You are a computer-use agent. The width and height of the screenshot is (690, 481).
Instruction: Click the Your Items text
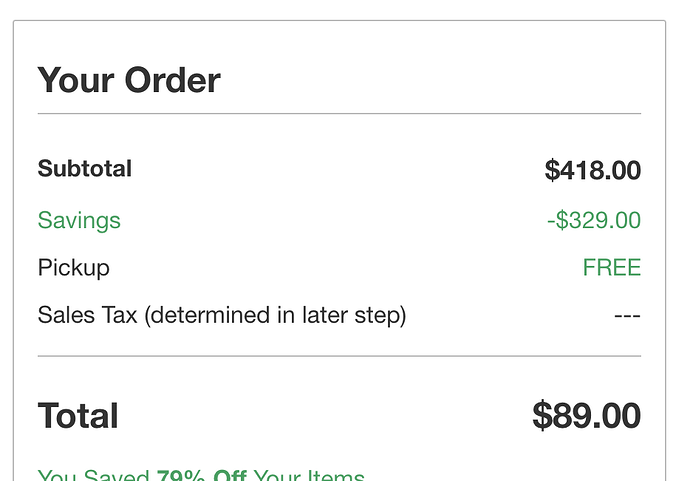(x=309, y=474)
